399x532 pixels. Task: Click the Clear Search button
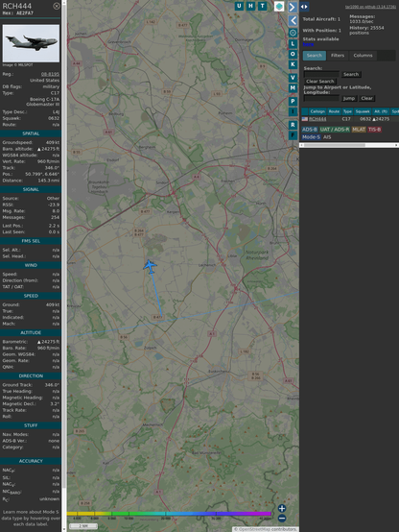tap(320, 82)
